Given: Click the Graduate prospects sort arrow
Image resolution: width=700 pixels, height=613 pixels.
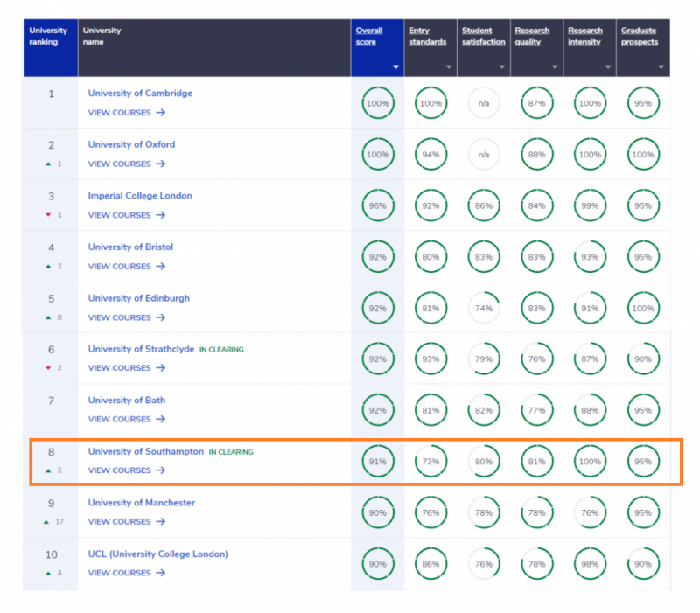Looking at the screenshot, I should pos(661,67).
